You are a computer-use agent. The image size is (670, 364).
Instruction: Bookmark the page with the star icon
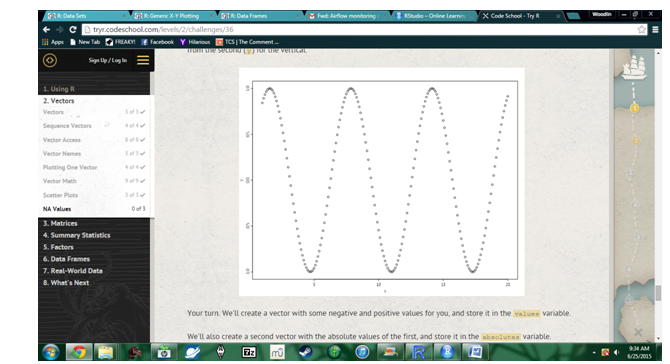(x=641, y=29)
